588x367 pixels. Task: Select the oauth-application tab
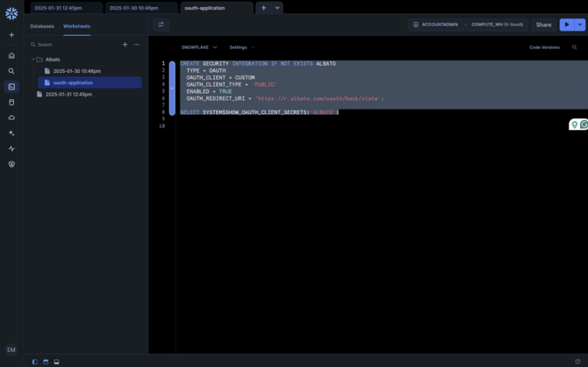click(x=217, y=8)
